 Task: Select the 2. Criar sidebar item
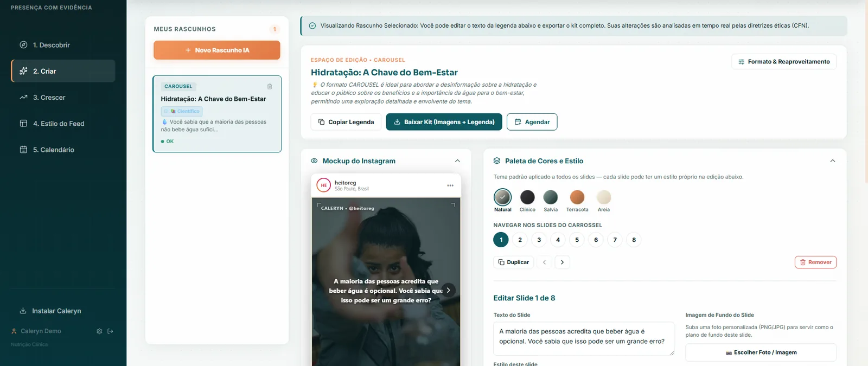[x=63, y=71]
